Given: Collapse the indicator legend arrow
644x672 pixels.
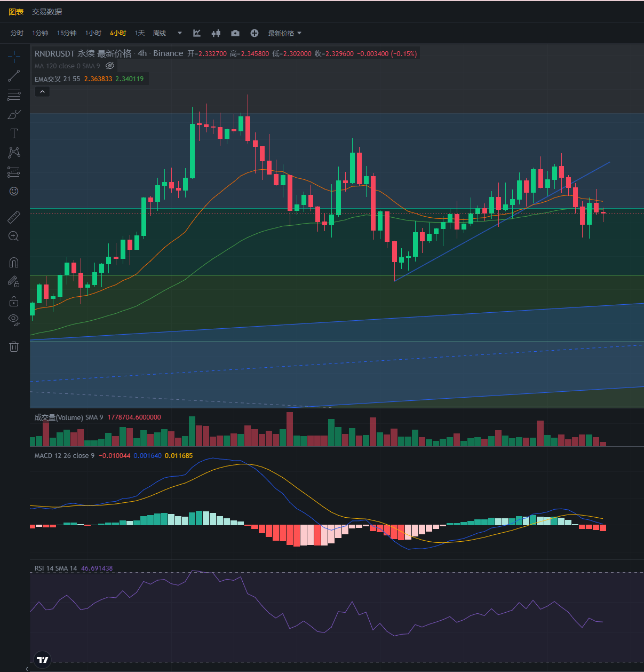Looking at the screenshot, I should pos(42,92).
